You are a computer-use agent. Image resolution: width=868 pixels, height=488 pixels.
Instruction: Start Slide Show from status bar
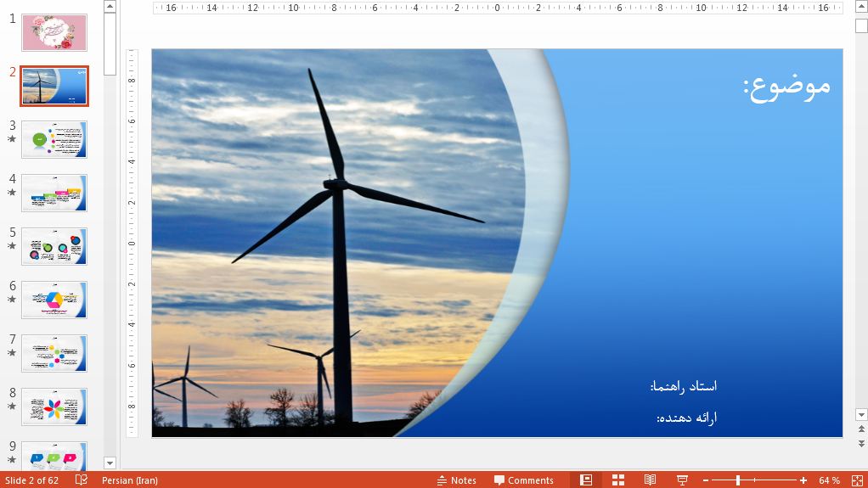click(682, 480)
